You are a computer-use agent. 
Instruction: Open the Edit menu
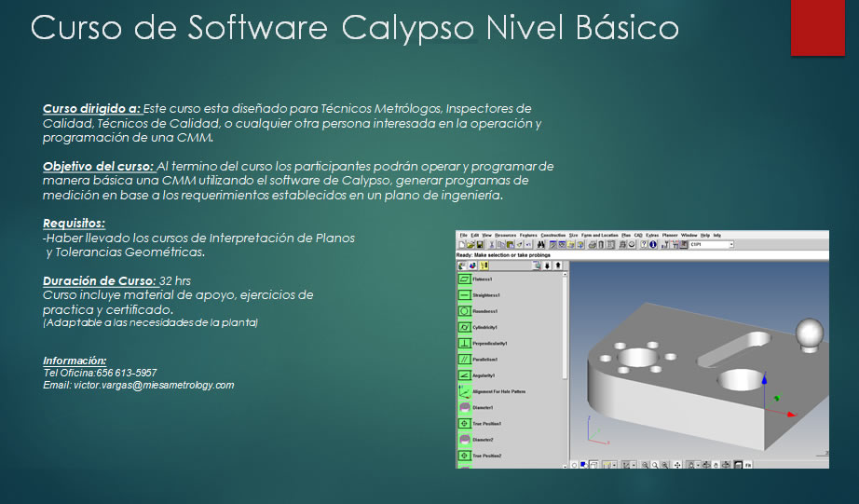click(x=474, y=235)
